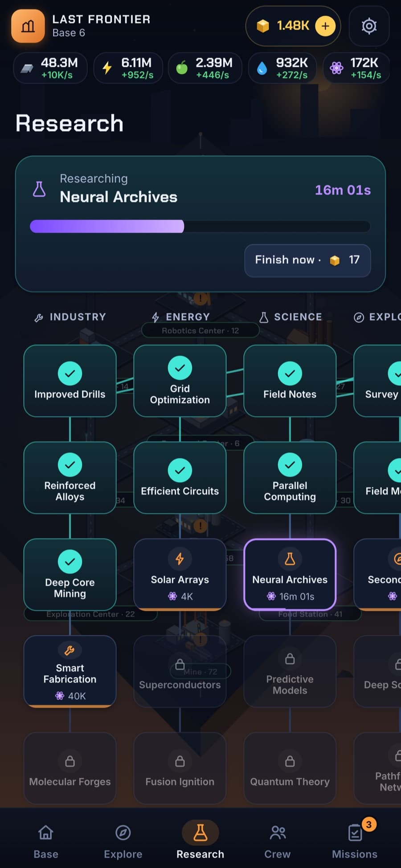Tap the 16m 01s research timer
This screenshot has height=868, width=401.
(343, 190)
